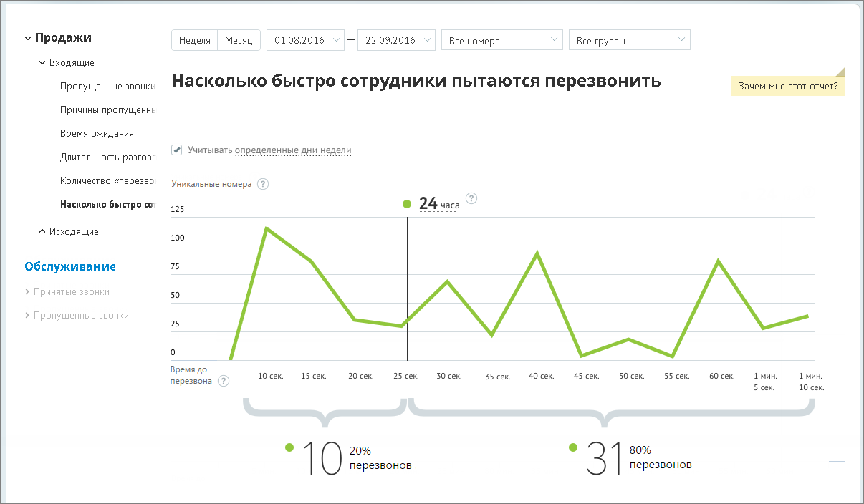Viewport: 864px width, 504px height.
Task: Open end date 22.09.2016 dropdown
Action: [396, 41]
